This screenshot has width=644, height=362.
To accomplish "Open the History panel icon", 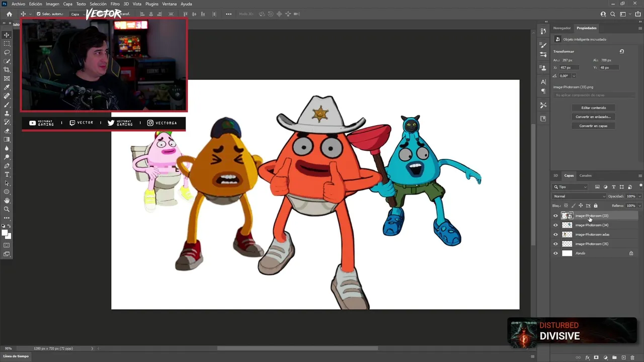I will coord(543,31).
